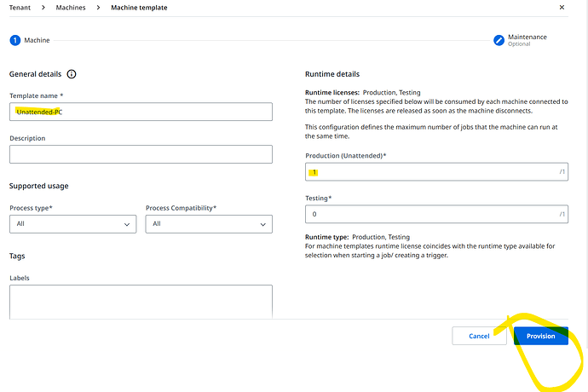This screenshot has height=392, width=588.
Task: Click the 'Runtime licenses:' label text
Action: point(332,92)
